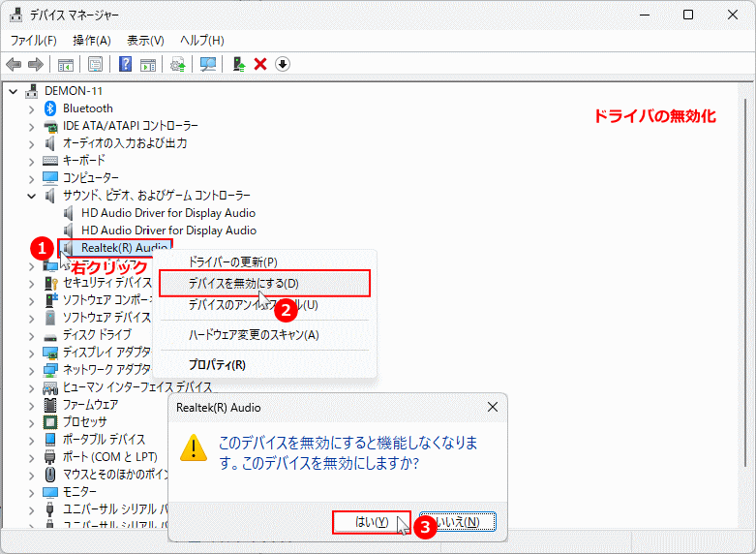This screenshot has width=756, height=554.
Task: Click the Back arrow toolbar icon
Action: [x=14, y=64]
